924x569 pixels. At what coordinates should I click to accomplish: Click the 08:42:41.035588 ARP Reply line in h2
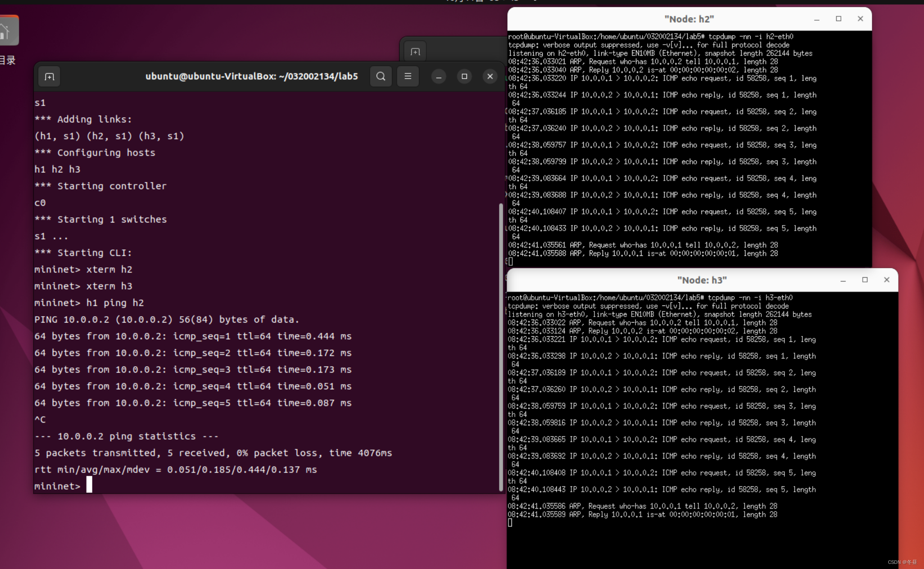pos(643,254)
